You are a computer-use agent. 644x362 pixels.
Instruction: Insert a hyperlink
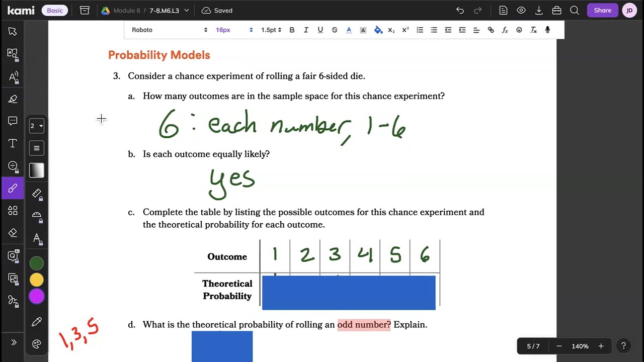(x=491, y=30)
